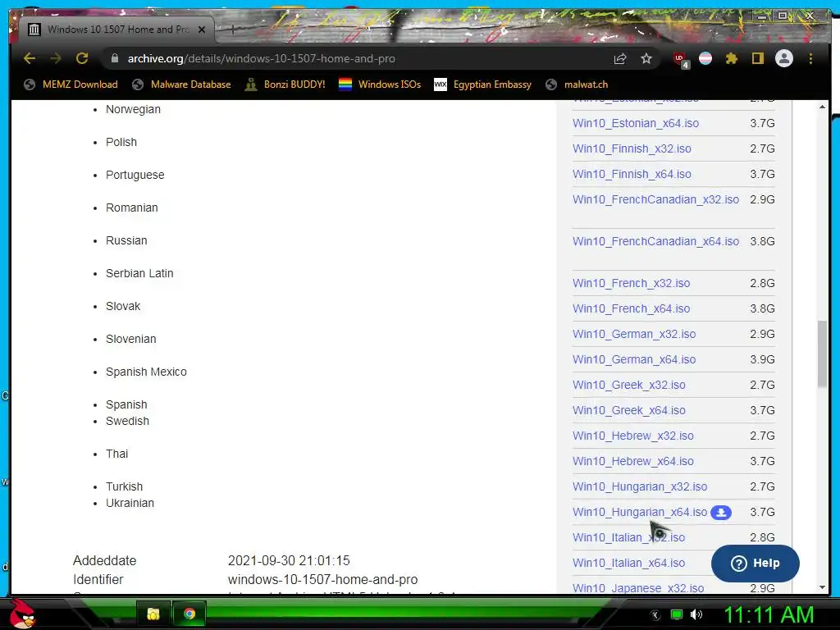Open the Windows ISOs bookmark

tap(380, 84)
